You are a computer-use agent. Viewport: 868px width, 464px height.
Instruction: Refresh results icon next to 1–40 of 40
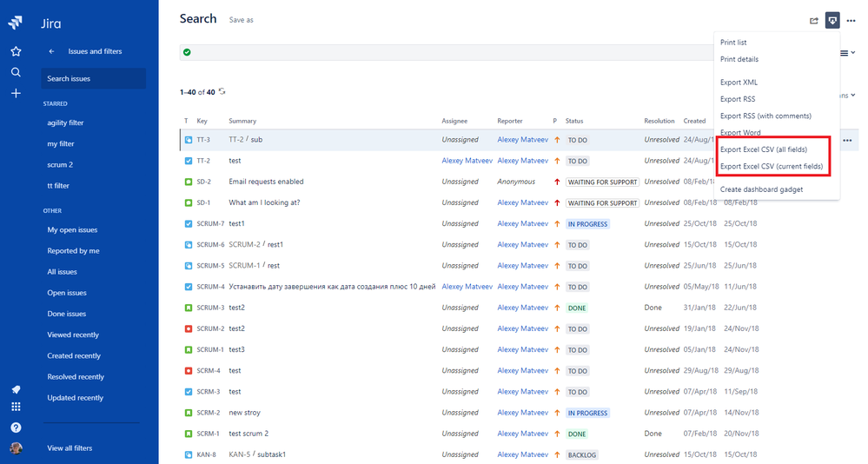[x=222, y=91]
